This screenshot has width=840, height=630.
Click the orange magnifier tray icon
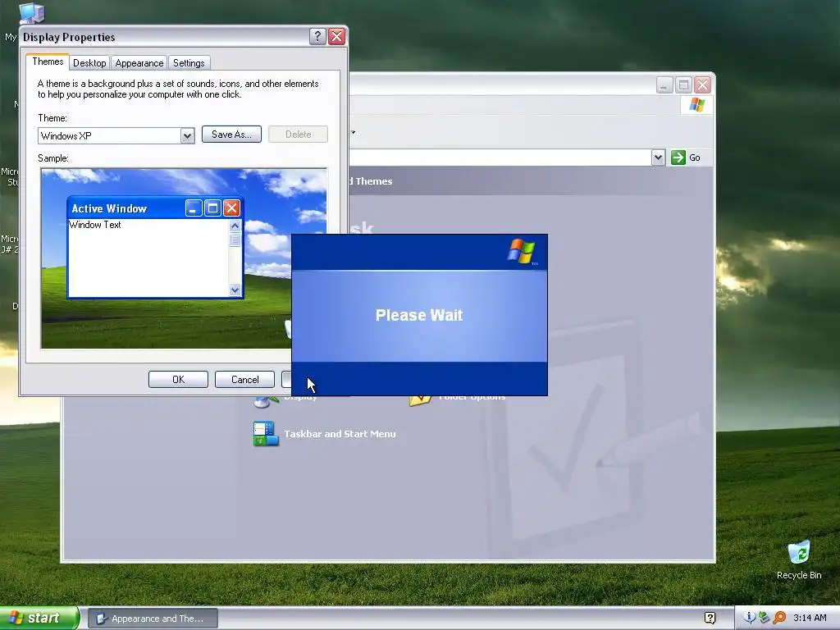coord(779,618)
